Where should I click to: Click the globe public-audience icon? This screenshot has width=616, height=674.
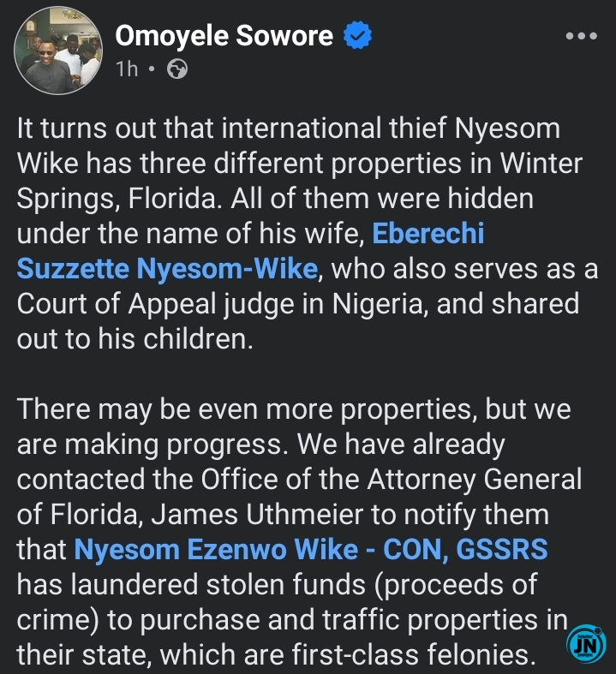[x=177, y=69]
